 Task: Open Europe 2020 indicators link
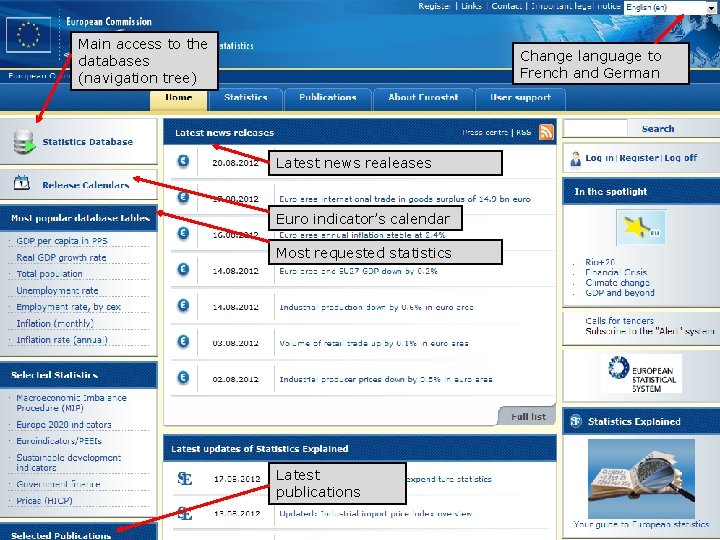coord(64,425)
